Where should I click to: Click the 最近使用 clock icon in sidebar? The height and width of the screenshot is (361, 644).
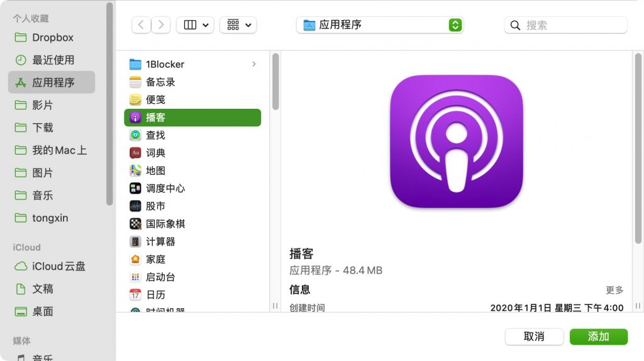click(21, 60)
